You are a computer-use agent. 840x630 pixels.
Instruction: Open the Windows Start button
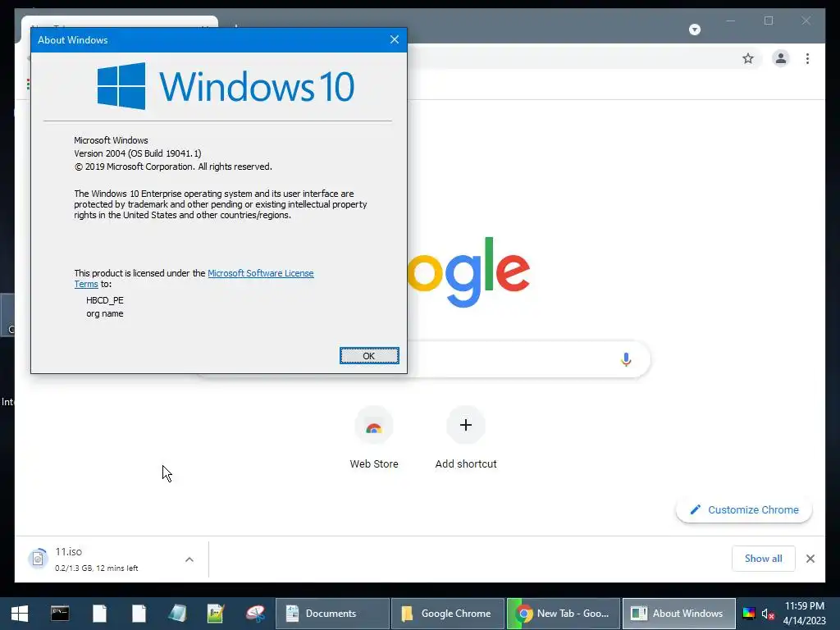20,614
